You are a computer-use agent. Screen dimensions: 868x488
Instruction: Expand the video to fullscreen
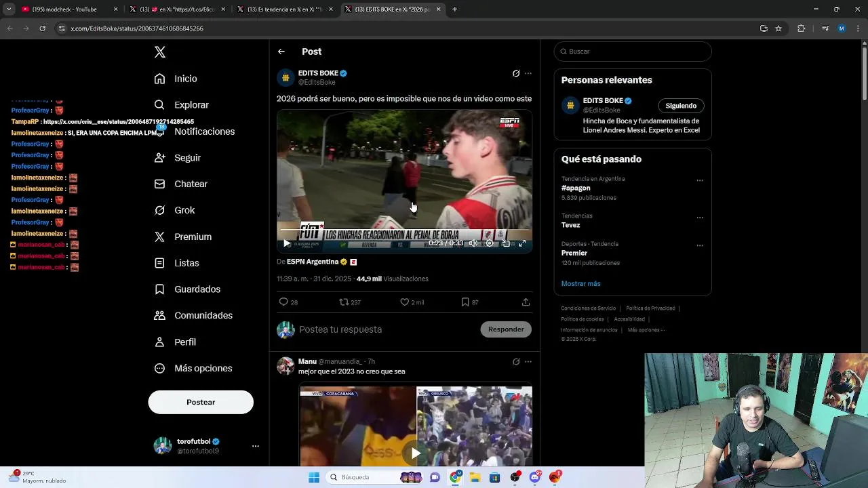[x=522, y=243]
